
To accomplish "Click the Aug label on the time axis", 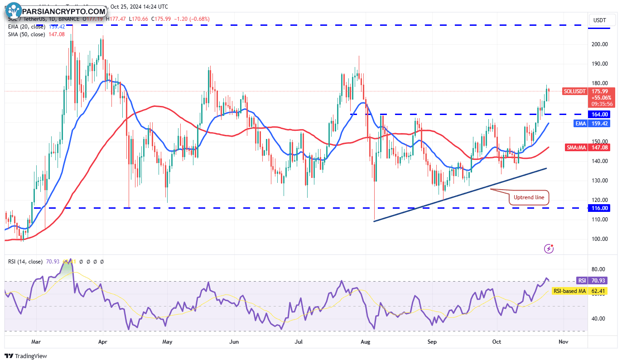I will [x=365, y=342].
